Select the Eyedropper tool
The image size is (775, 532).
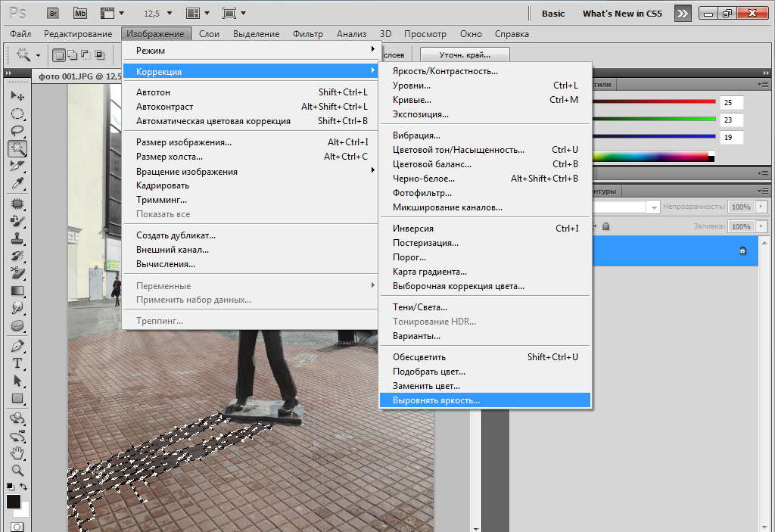(x=17, y=183)
